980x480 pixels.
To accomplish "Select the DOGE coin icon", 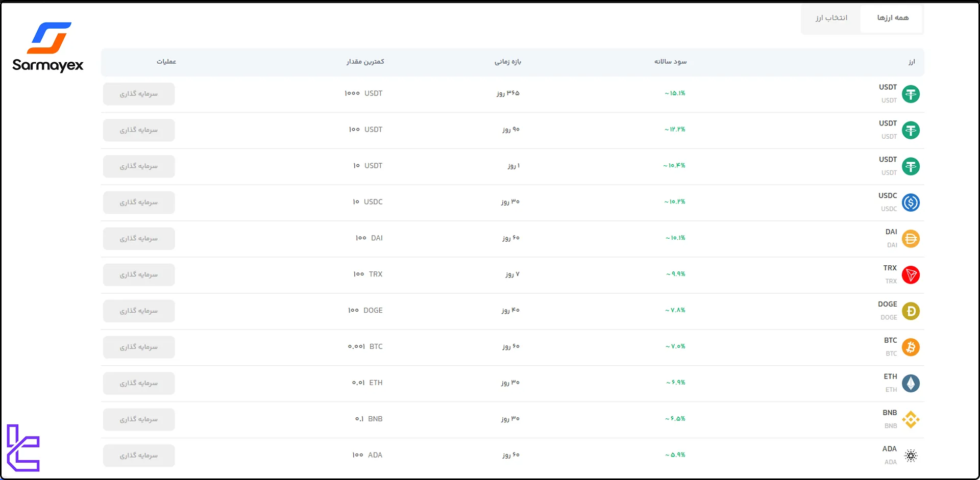I will [x=912, y=311].
